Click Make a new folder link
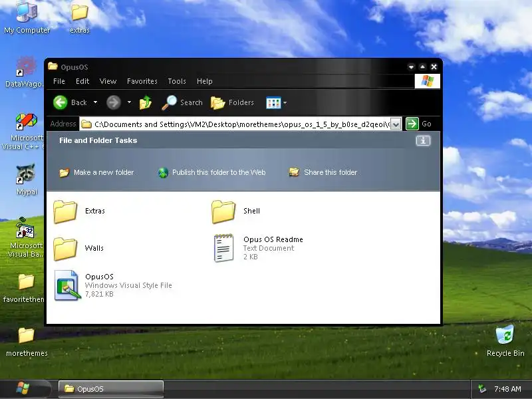 pyautogui.click(x=96, y=172)
